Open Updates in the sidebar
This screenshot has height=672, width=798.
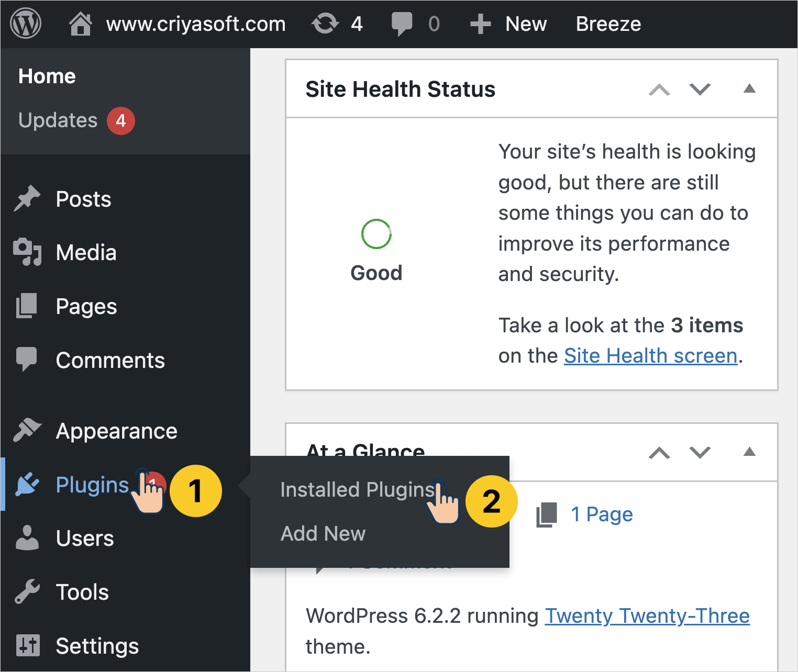coord(58,120)
